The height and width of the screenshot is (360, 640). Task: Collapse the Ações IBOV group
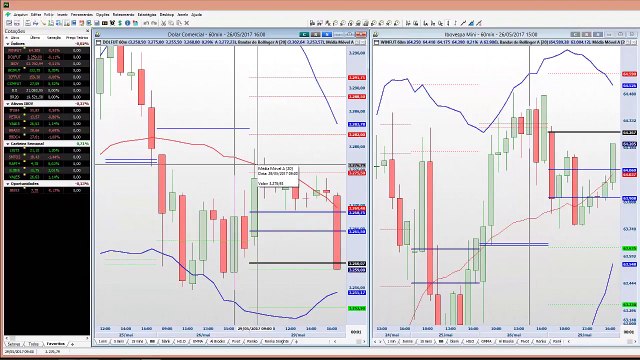(8, 104)
